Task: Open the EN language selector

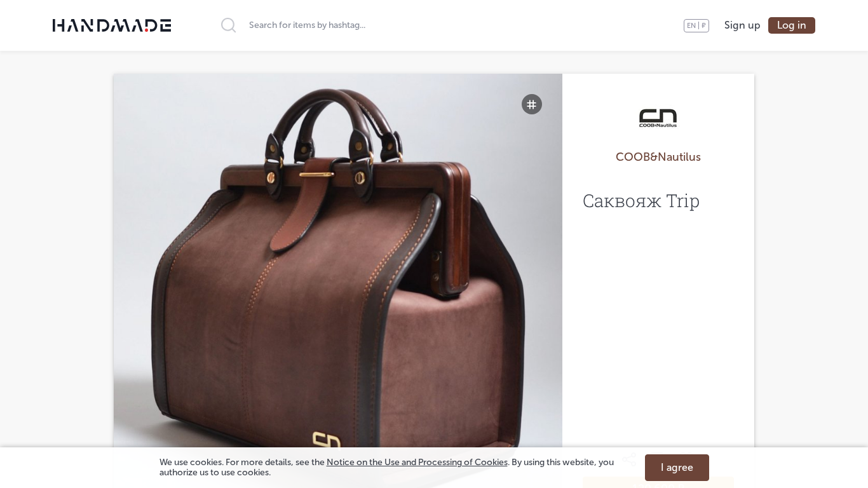Action: pos(691,25)
